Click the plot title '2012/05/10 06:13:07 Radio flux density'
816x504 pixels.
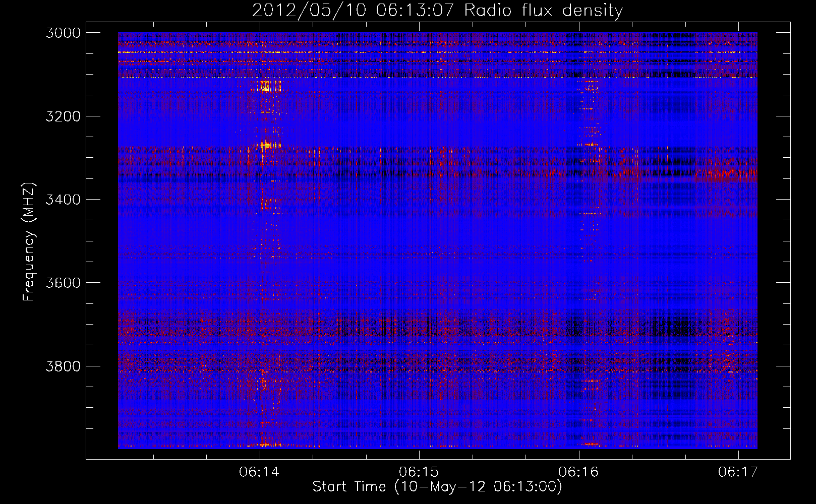pos(437,10)
